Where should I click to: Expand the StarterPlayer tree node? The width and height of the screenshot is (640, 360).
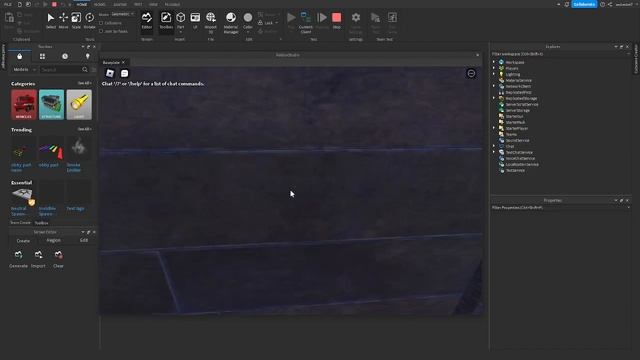click(494, 128)
